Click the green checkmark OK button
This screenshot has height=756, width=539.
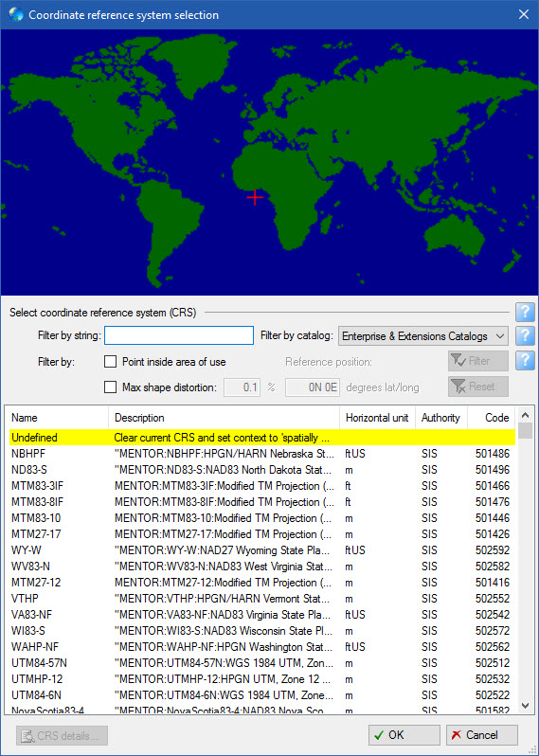[404, 735]
